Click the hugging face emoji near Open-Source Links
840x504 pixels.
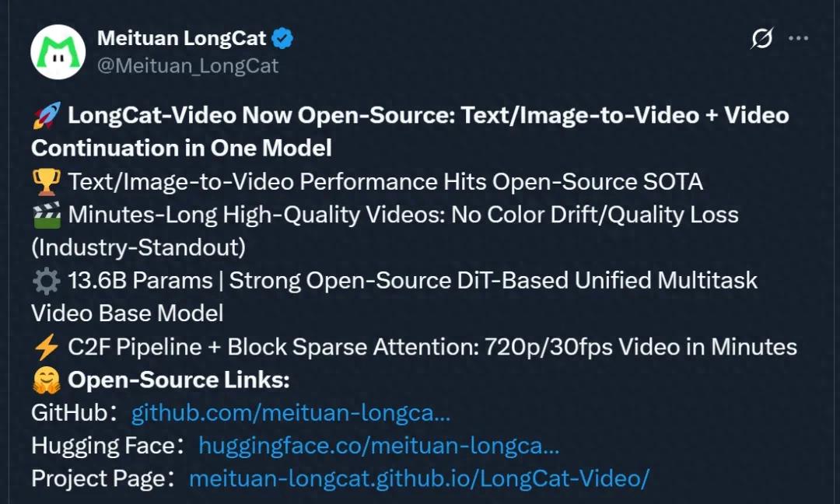45,380
